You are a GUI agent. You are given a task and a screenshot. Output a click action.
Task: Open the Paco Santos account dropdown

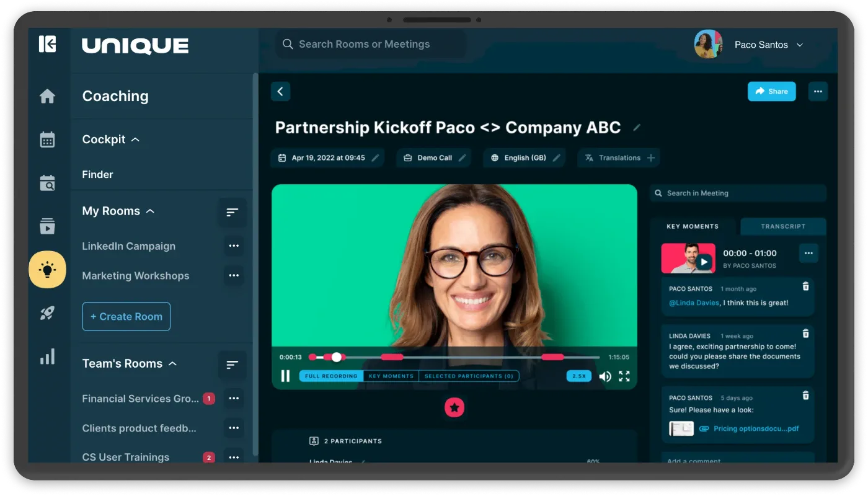point(800,45)
